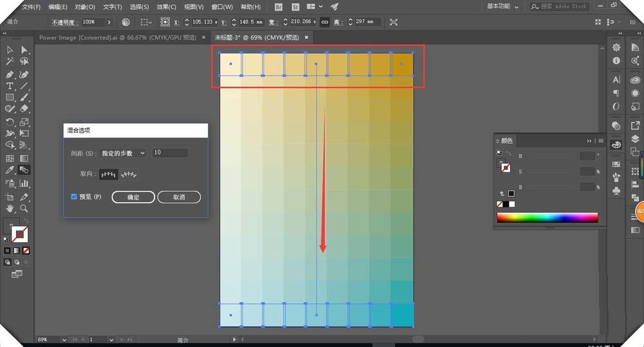The image size is (644, 347).
Task: Click the Adobe Stock search field
Action: coord(560,6)
